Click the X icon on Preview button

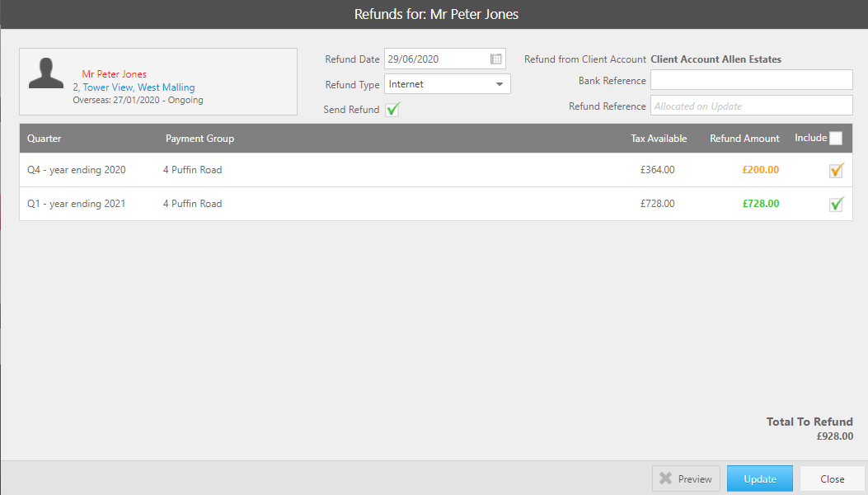(665, 478)
